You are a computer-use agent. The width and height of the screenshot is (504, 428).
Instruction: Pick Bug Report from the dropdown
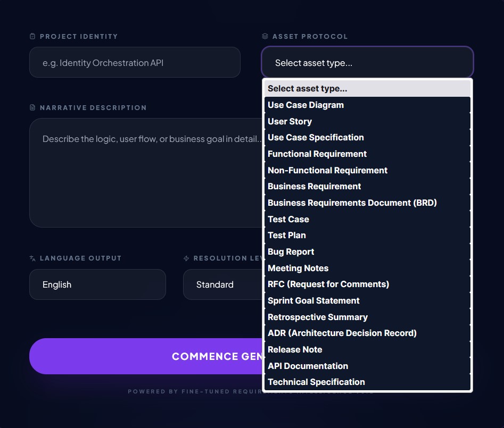point(291,251)
